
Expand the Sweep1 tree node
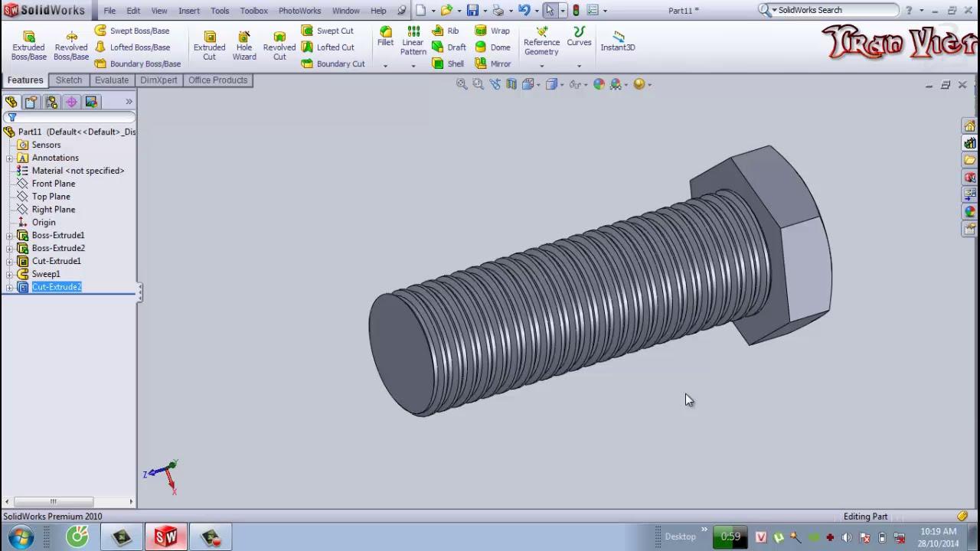click(9, 274)
